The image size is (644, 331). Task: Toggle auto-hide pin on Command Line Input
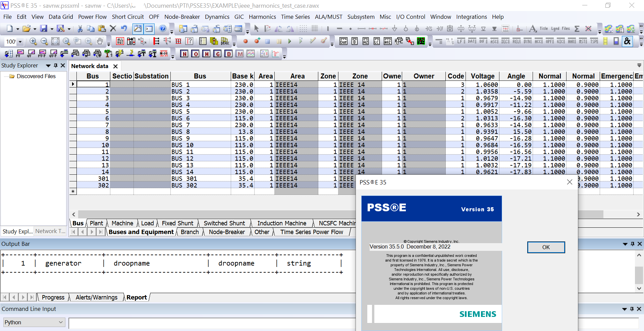(632, 309)
